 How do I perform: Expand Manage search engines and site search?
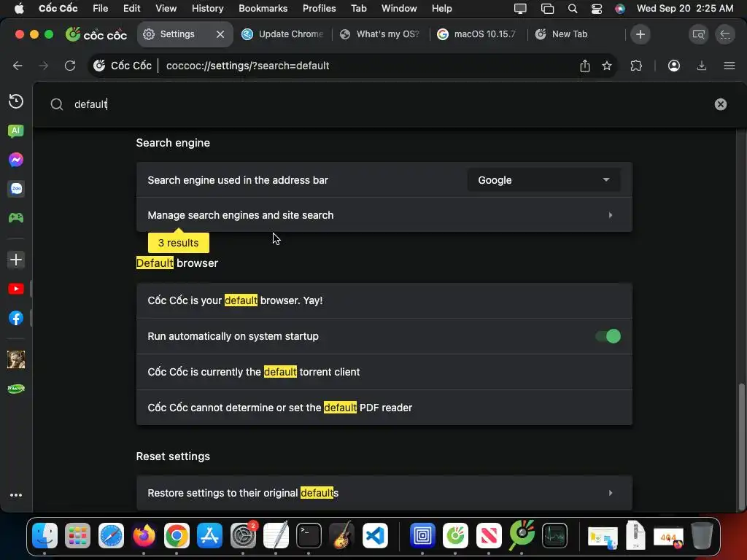384,215
